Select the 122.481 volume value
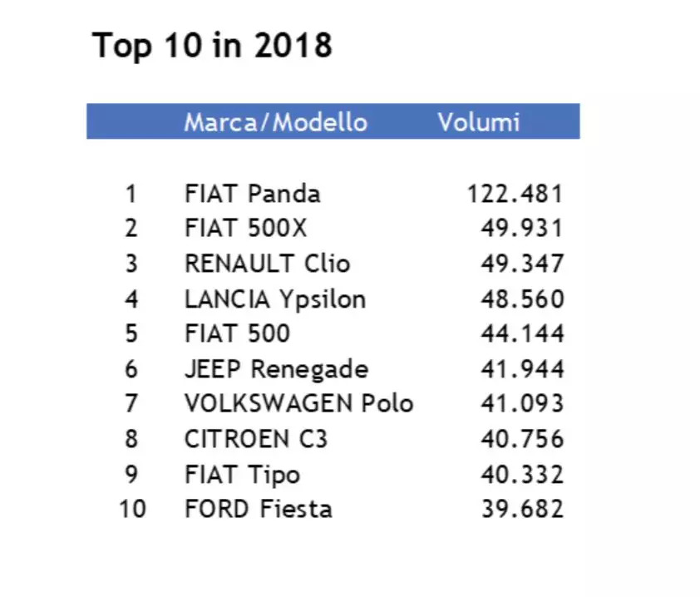The height and width of the screenshot is (597, 700). point(515,194)
